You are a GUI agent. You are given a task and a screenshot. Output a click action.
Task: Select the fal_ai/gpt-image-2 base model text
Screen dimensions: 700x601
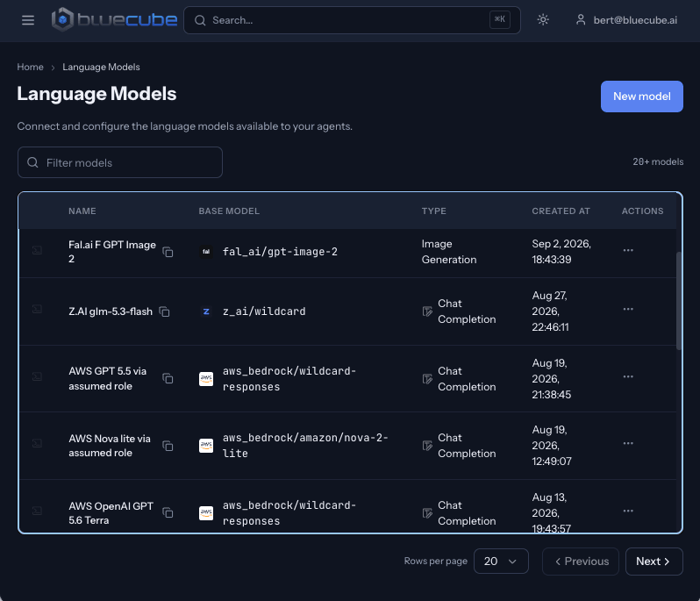point(280,252)
